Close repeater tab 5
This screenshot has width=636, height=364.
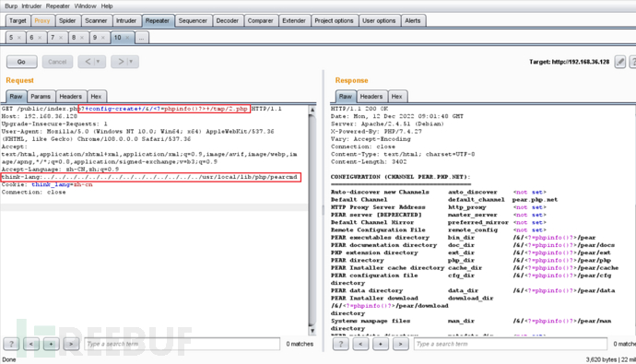click(19, 38)
